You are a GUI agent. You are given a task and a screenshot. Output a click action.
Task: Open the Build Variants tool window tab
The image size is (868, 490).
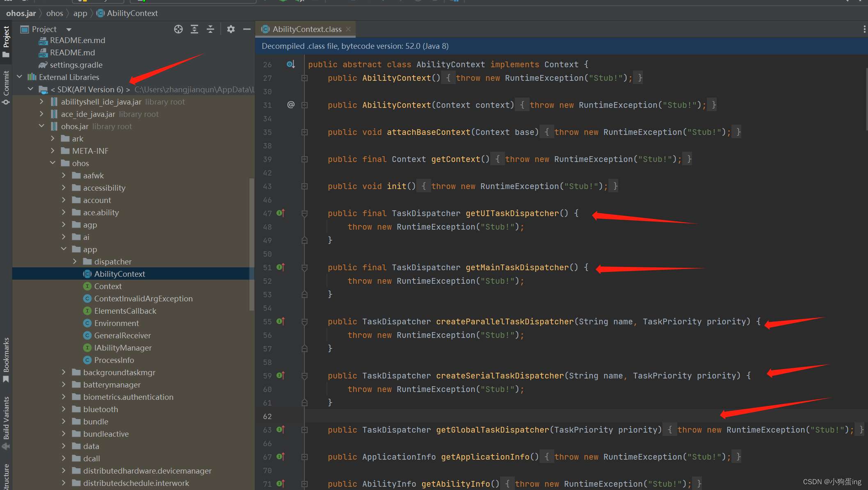[x=6, y=422]
